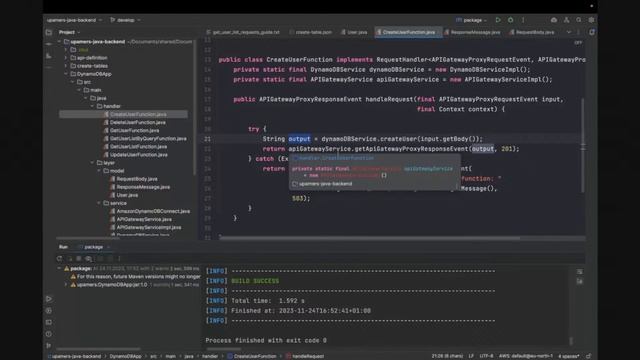The height and width of the screenshot is (360, 640).
Task: Click the BUILD SUCCESS console line
Action: pos(255,281)
